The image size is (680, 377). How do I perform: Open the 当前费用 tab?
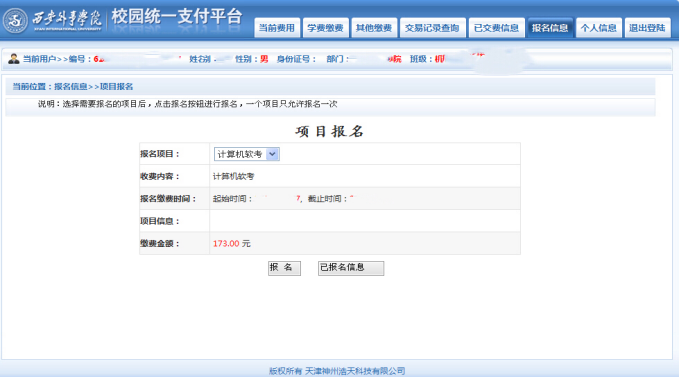277,28
